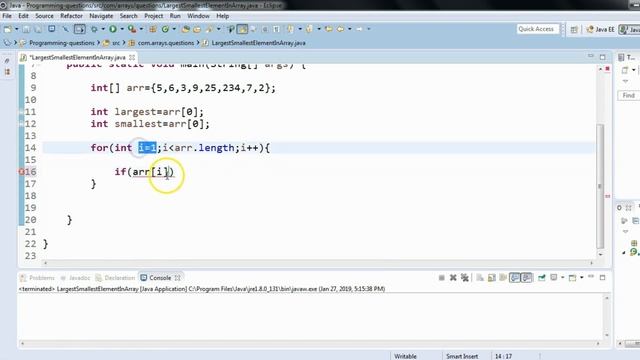Screen dimensions: 640x360
Task: Click the Open Perspective icon
Action: point(574,29)
